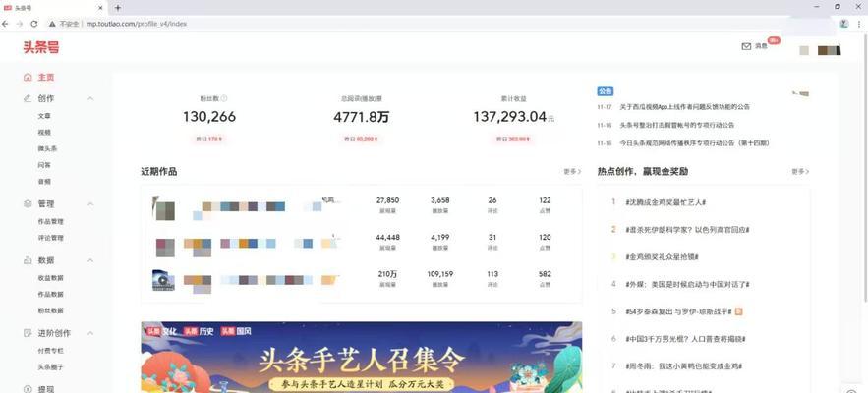The height and width of the screenshot is (393, 868).
Task: Click the 582 点赞 value
Action: tap(545, 274)
